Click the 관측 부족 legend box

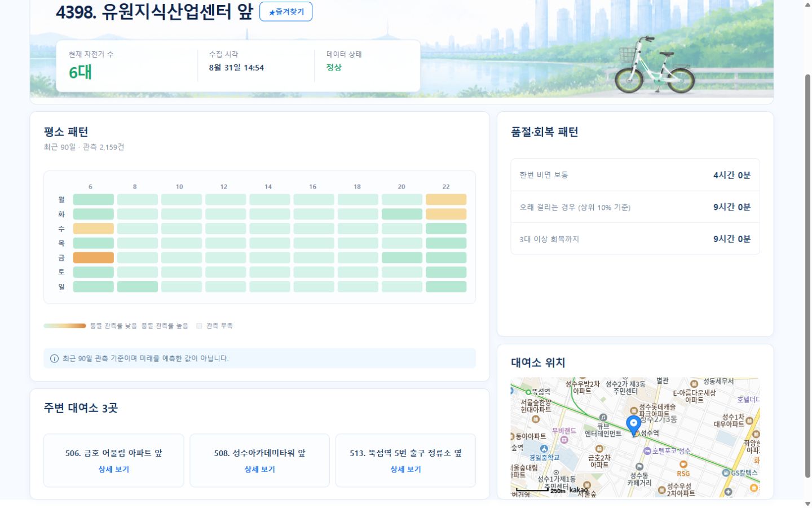point(199,326)
